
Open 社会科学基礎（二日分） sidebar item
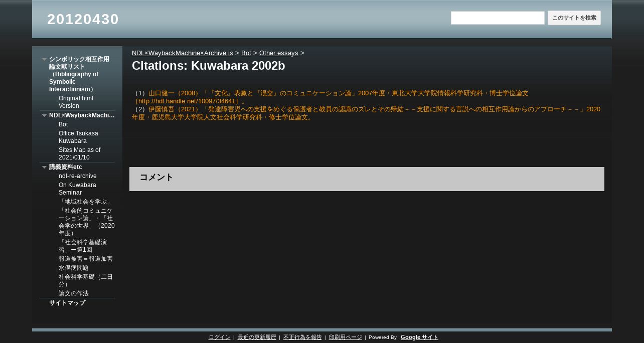click(86, 280)
